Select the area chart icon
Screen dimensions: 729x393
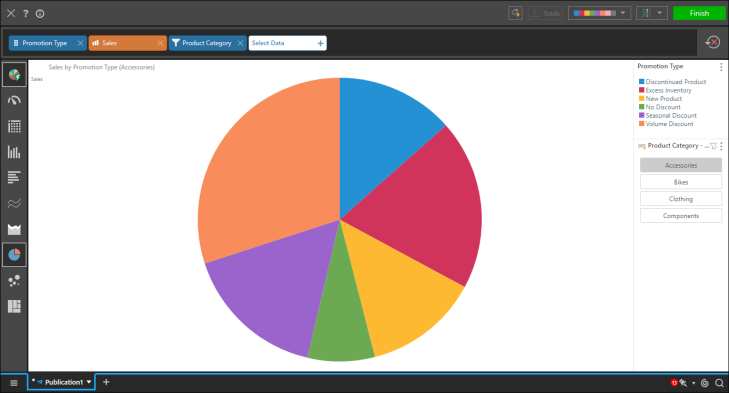pyautogui.click(x=14, y=229)
